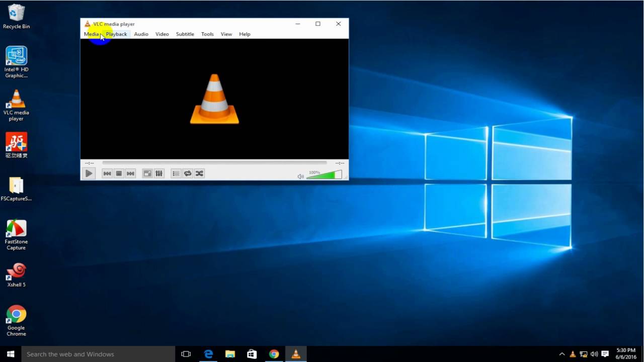
Task: Stop playback in VLC
Action: [119, 173]
